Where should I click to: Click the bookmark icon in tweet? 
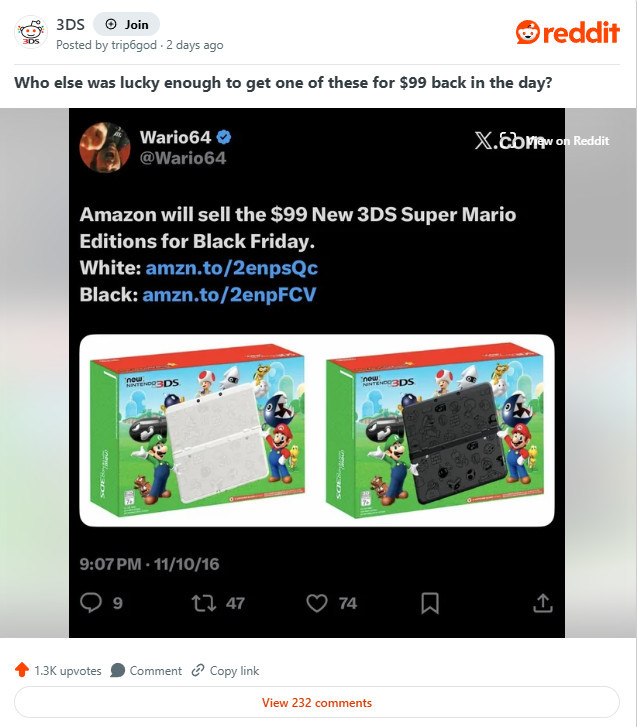point(430,603)
